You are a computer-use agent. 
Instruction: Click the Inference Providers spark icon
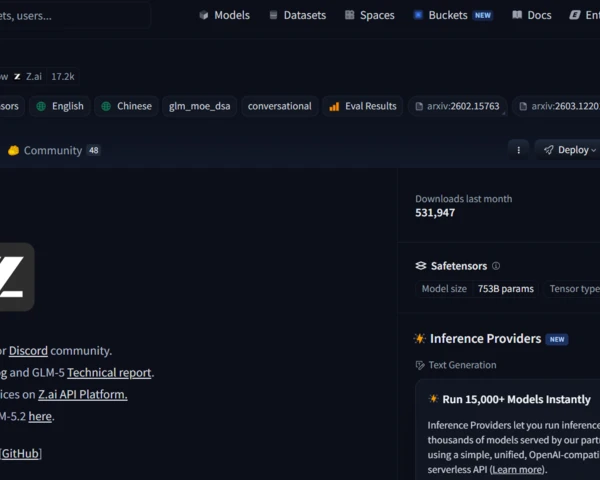tap(420, 339)
